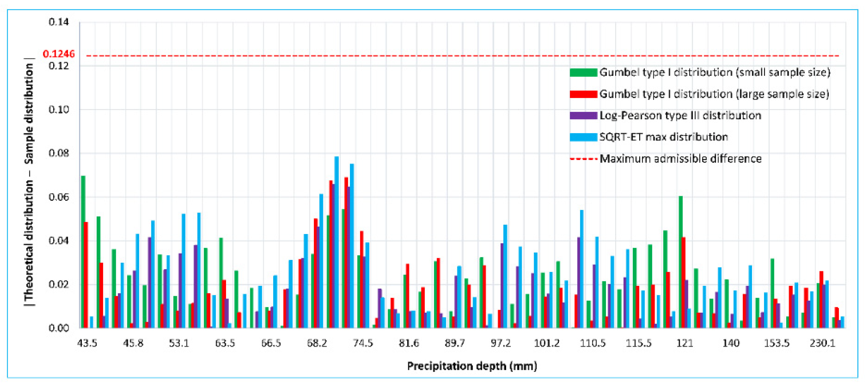Click the red 0.1246 threshold label
The image size is (868, 388).
pos(59,54)
